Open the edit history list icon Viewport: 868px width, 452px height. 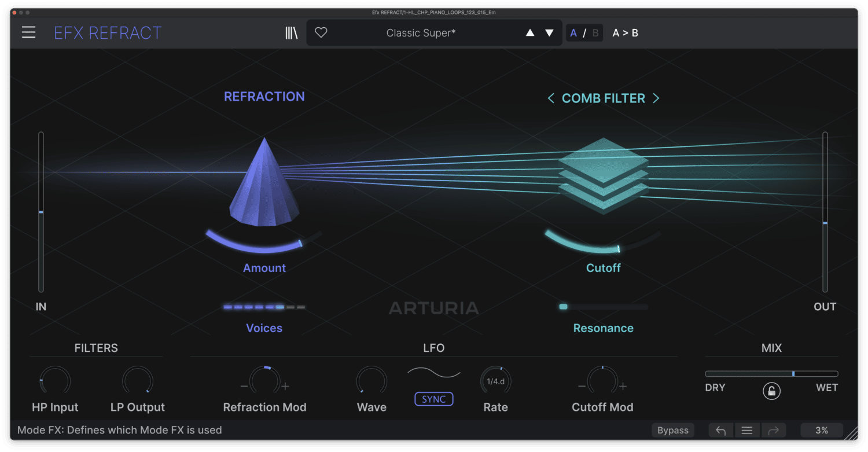pos(747,430)
